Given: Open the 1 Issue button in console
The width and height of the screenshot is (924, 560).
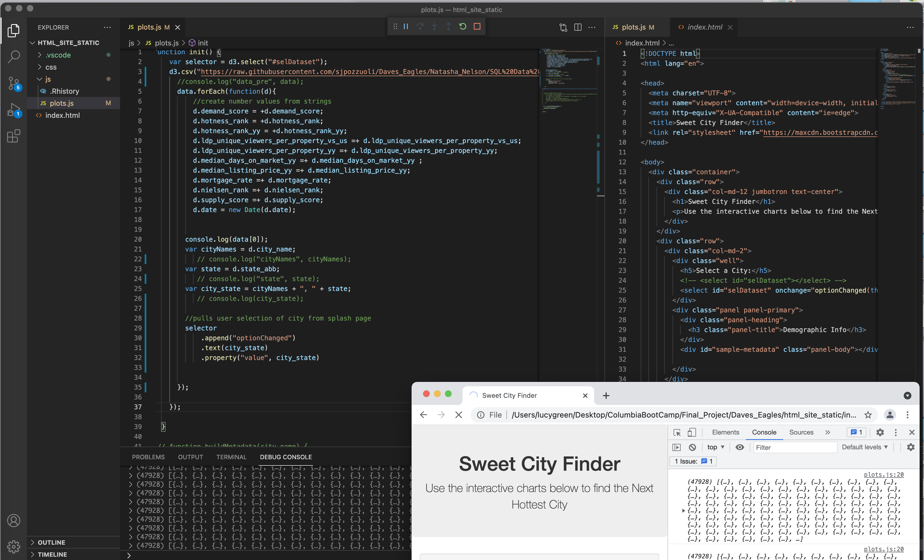Looking at the screenshot, I should click(x=693, y=461).
